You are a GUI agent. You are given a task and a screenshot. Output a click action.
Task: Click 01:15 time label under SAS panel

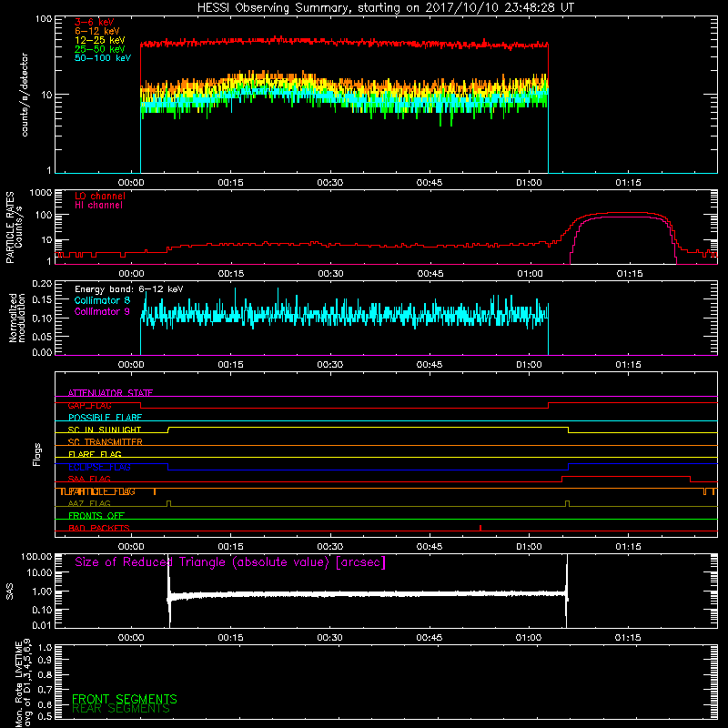[x=628, y=638]
